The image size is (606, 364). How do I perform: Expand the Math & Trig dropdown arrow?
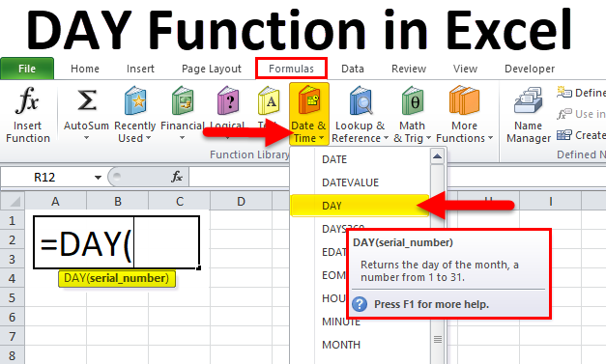pyautogui.click(x=428, y=138)
